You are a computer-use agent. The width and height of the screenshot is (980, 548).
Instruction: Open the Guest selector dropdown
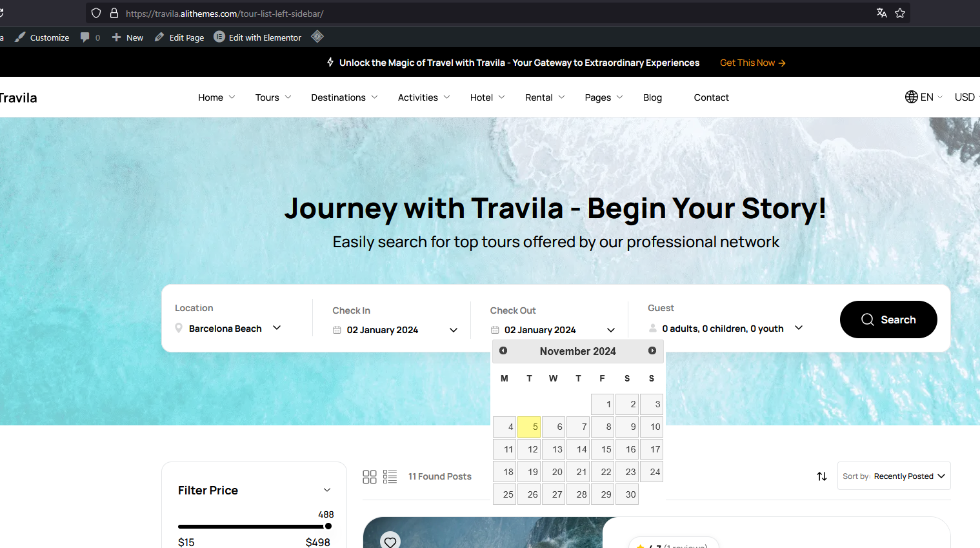726,329
